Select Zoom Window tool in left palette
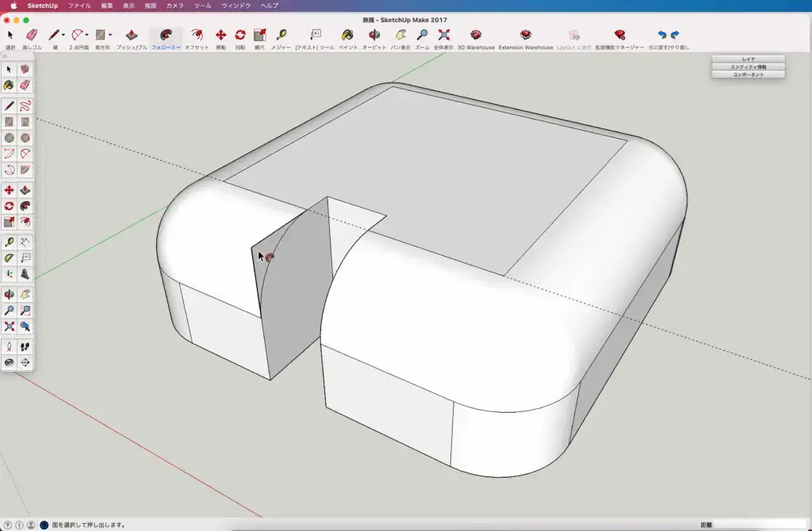The width and height of the screenshot is (812, 531). [x=25, y=311]
